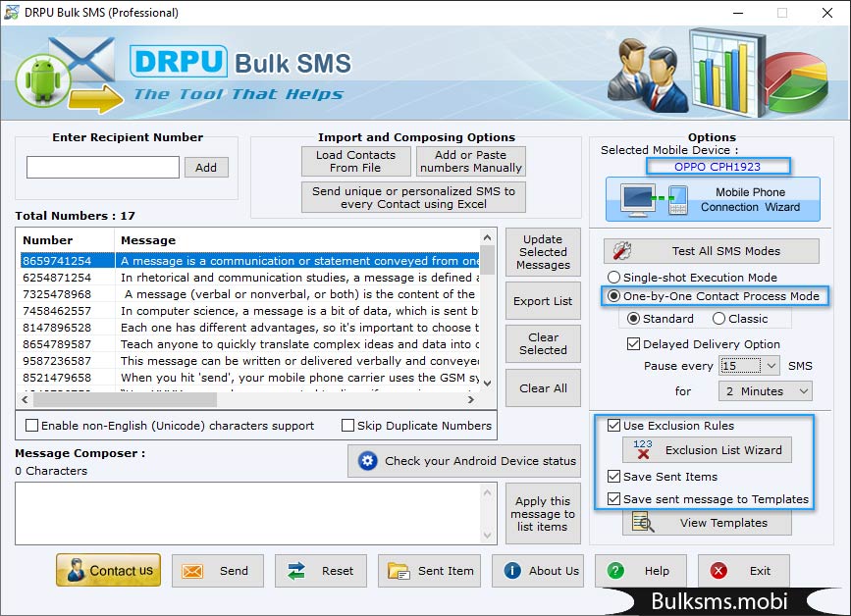Enable Skip Duplicate Numbers checkbox

(x=347, y=426)
